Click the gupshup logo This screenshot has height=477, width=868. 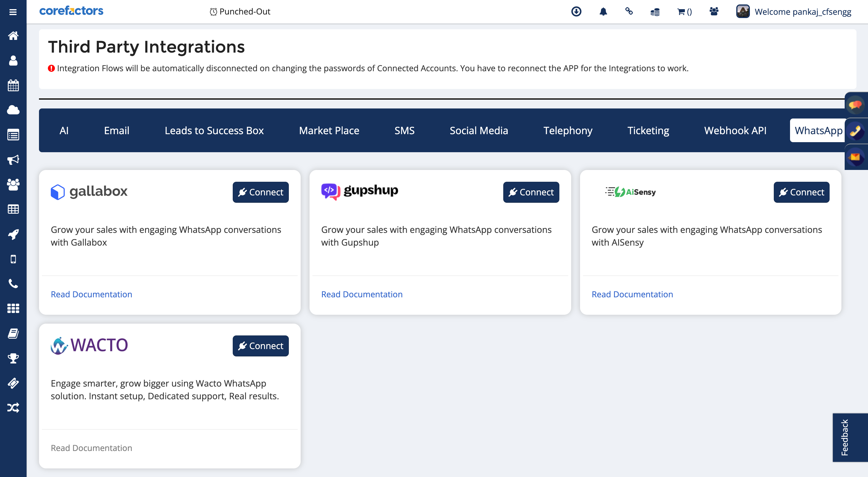pos(359,191)
